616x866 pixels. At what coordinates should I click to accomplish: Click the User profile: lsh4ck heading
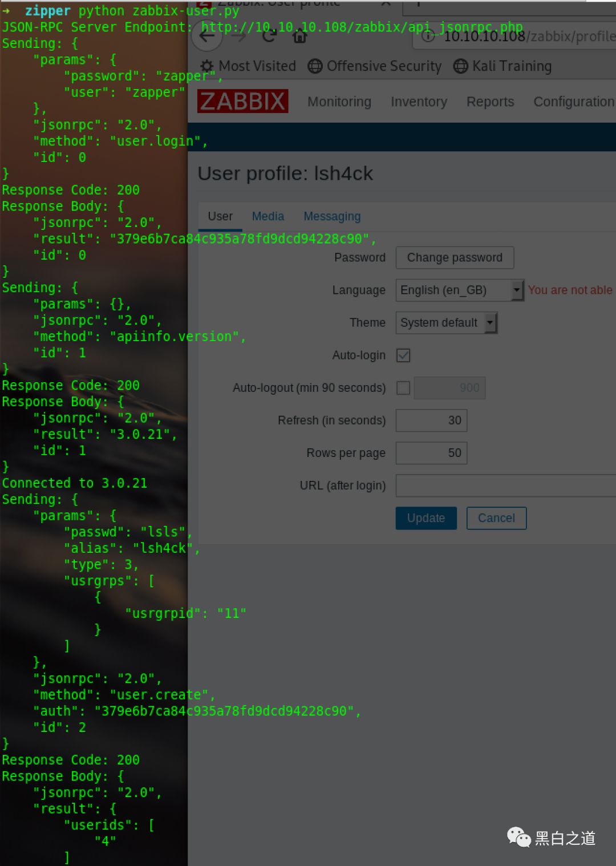[x=285, y=173]
